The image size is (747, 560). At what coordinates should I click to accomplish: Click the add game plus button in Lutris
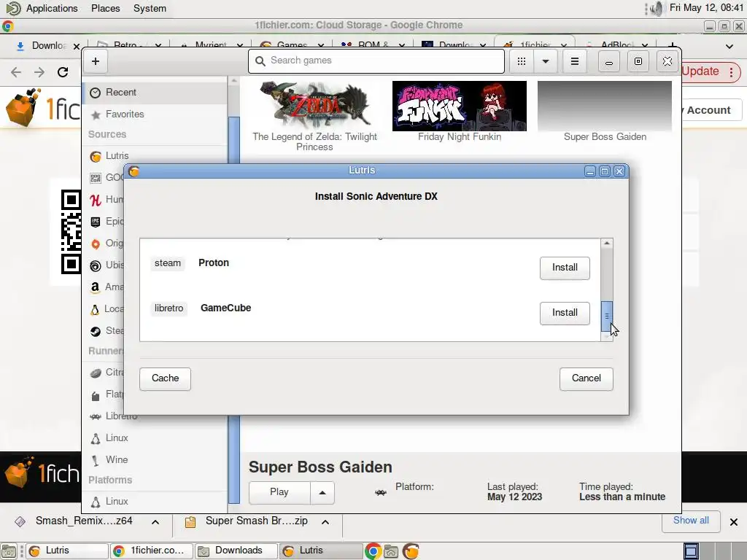tap(96, 61)
